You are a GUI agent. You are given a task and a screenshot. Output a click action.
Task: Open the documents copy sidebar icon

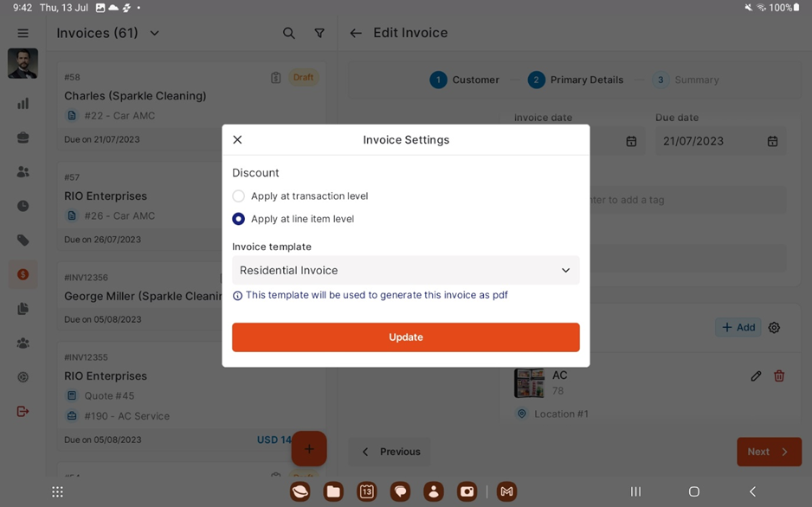23,309
